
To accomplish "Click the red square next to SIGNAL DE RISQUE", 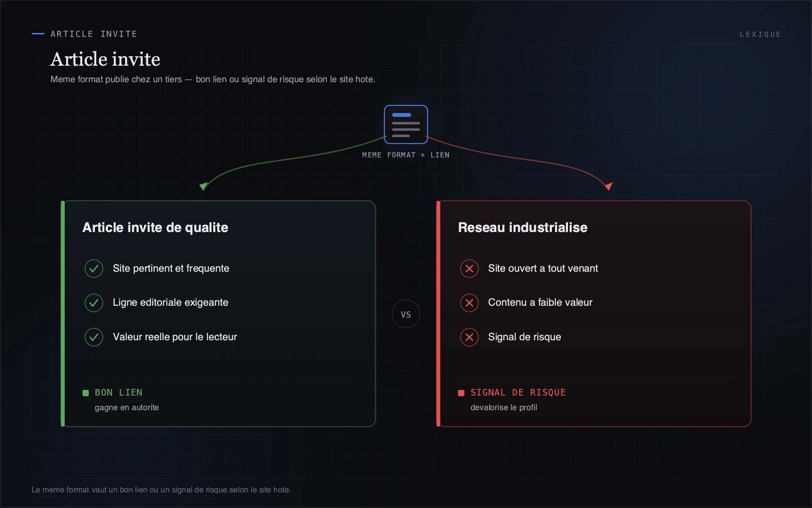I will (461, 393).
